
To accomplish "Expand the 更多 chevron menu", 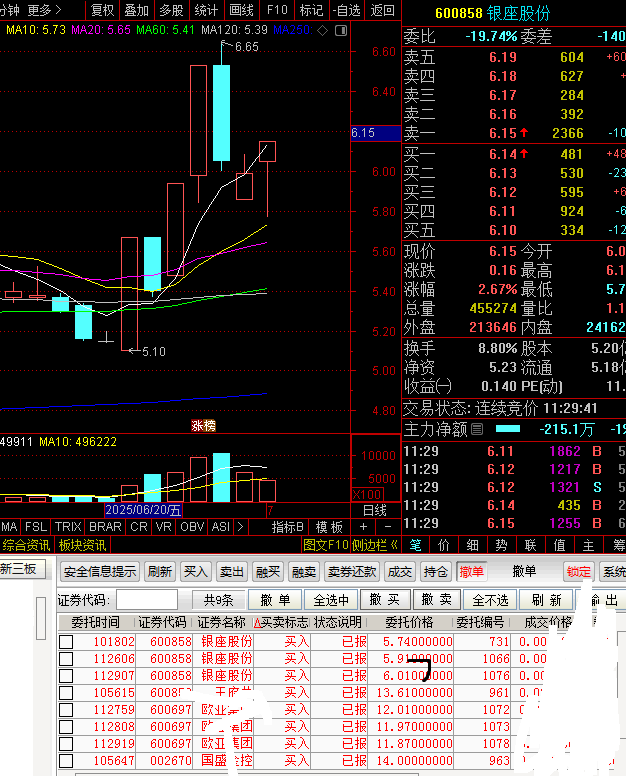I will click(44, 10).
